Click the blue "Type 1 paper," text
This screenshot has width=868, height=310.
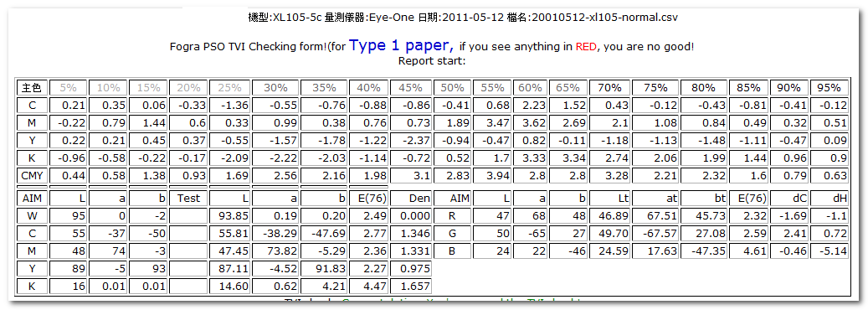point(402,45)
